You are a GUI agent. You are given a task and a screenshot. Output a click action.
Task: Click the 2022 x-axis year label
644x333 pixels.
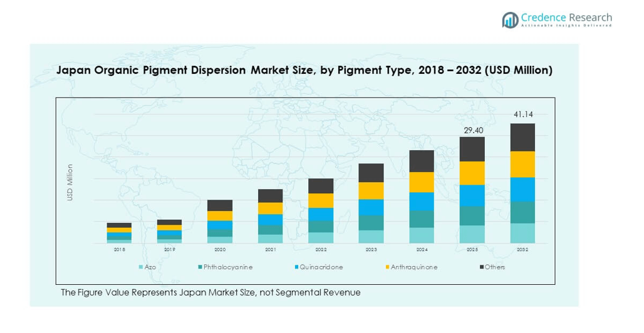[x=321, y=249]
